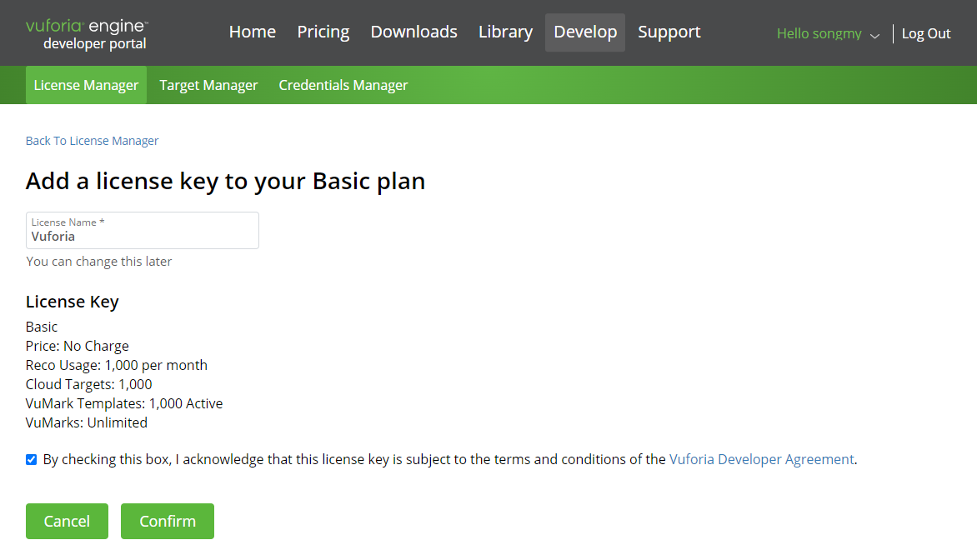
Task: Click the 'Price: No Charge' line
Action: [78, 346]
